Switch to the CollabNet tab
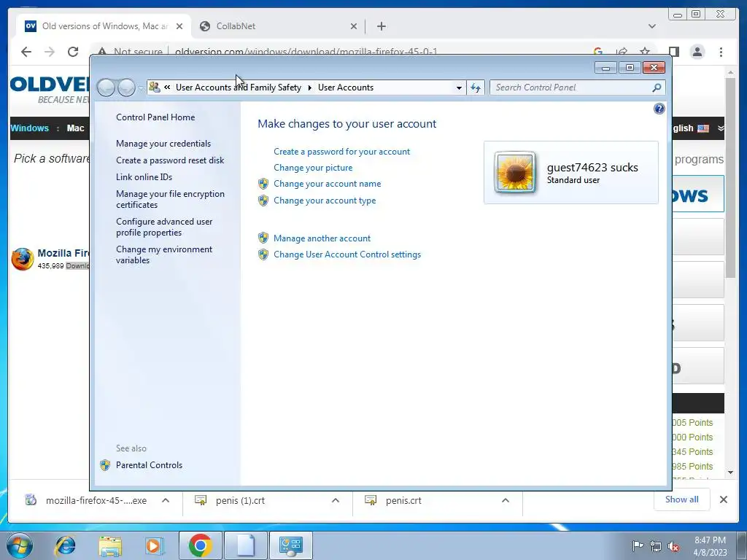The image size is (747, 560). tap(278, 26)
